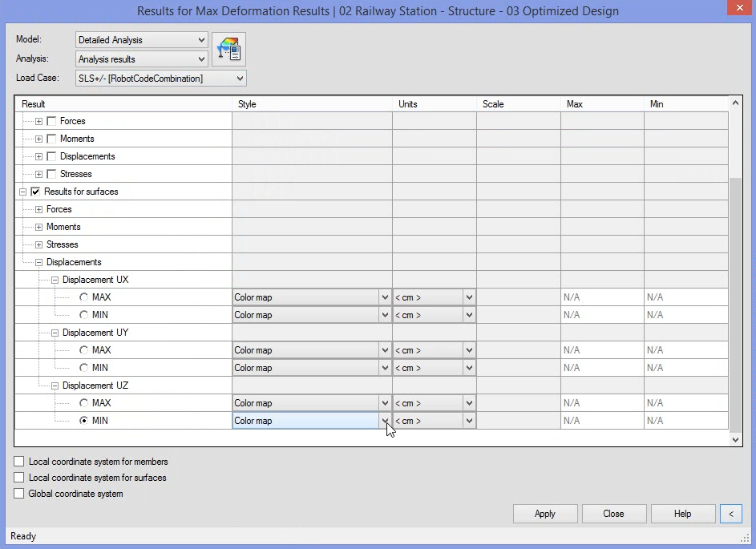Image resolution: width=756 pixels, height=549 pixels.
Task: Expand the Moments tree node under surfaces
Action: pos(38,227)
